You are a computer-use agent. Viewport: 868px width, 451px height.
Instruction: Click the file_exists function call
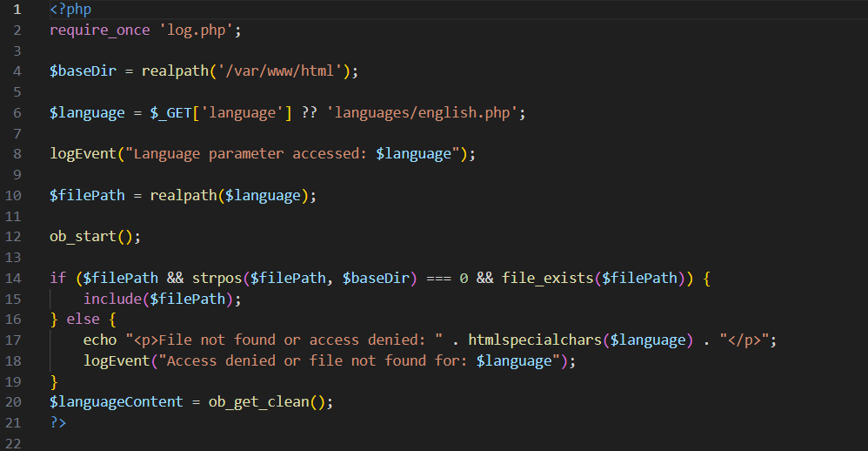[543, 278]
